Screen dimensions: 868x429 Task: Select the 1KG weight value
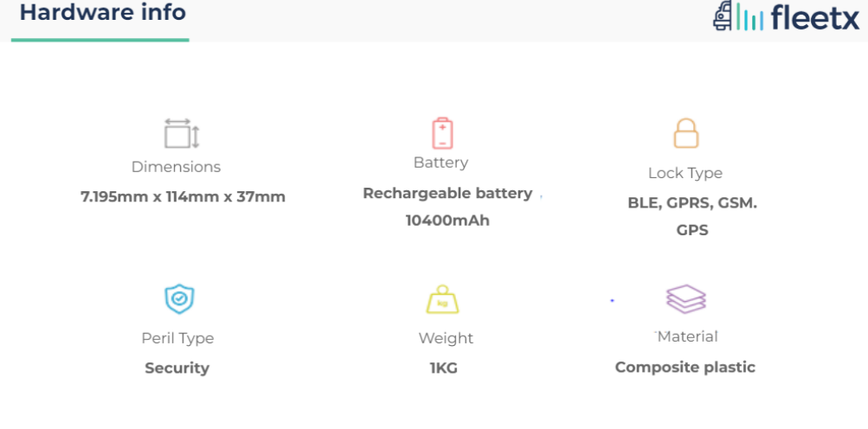pos(444,368)
